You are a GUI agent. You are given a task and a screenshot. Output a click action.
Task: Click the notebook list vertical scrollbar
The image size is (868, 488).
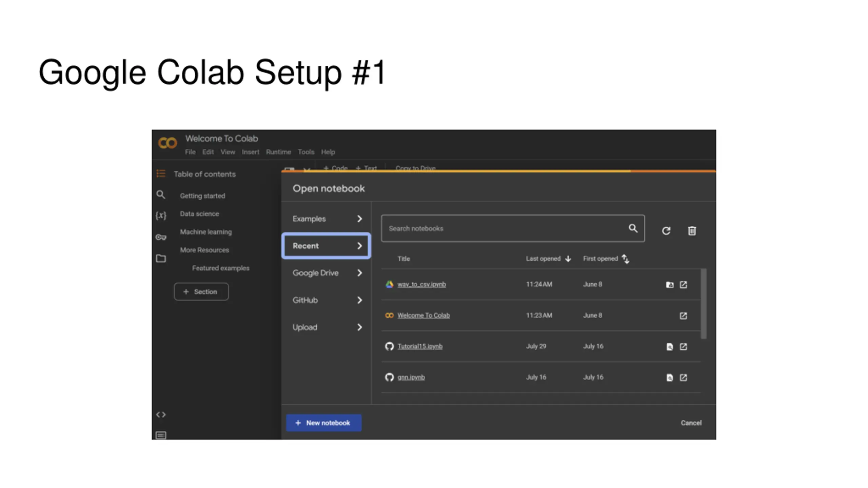tap(704, 304)
